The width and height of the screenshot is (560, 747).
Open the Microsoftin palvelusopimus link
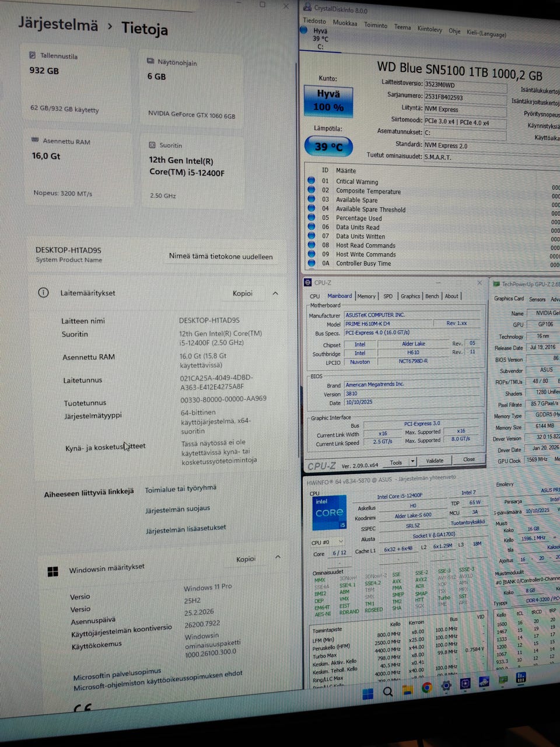(117, 674)
